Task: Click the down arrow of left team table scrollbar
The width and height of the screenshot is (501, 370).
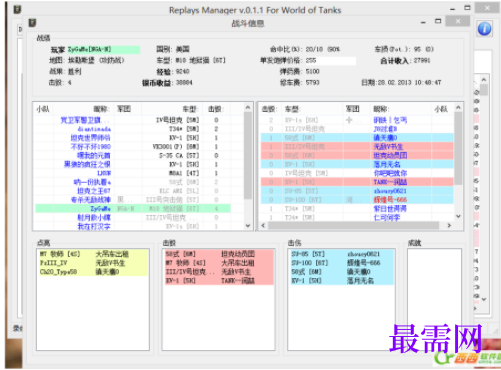Action: [x=247, y=225]
